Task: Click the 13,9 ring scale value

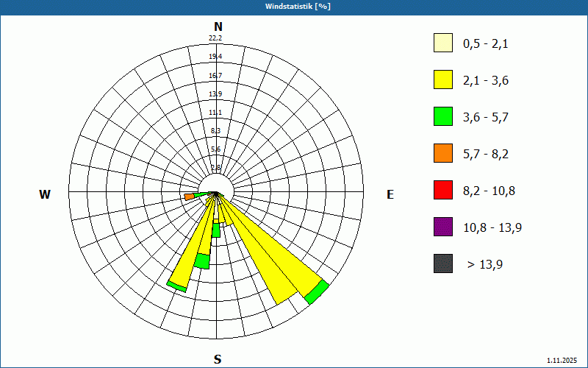Action: pyautogui.click(x=215, y=94)
